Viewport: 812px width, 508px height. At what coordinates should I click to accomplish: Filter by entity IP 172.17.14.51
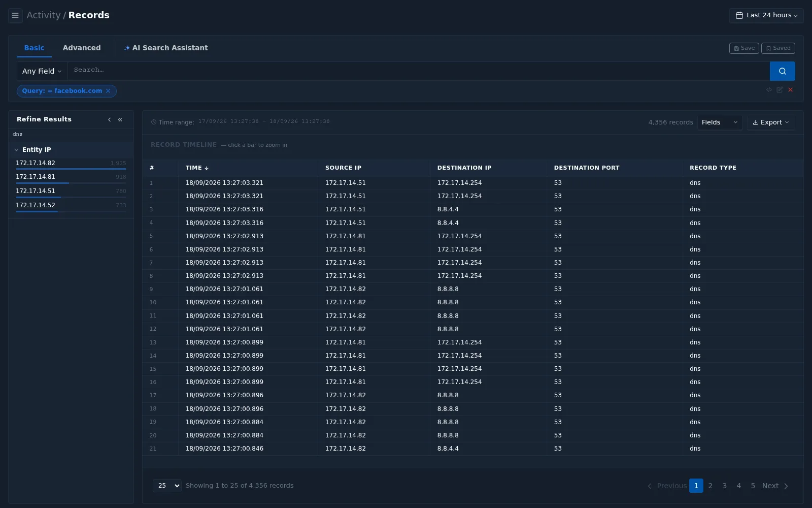71,192
